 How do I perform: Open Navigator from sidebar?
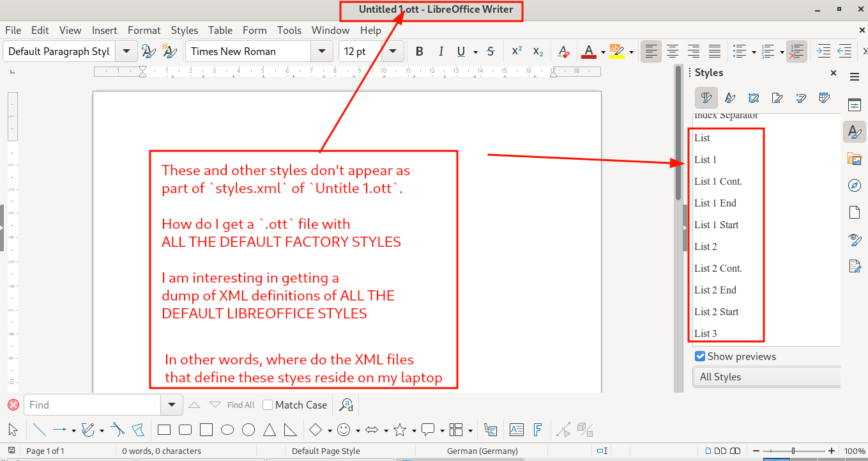[x=854, y=185]
